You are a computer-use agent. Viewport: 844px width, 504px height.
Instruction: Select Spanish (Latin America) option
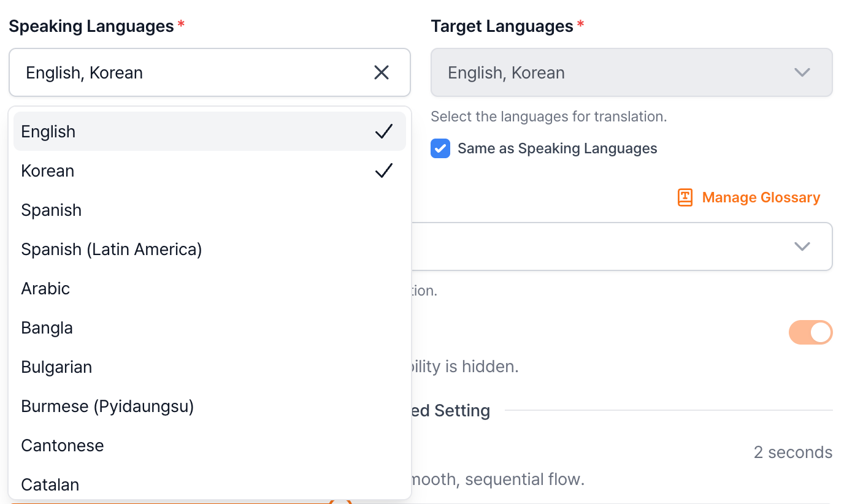coord(112,250)
